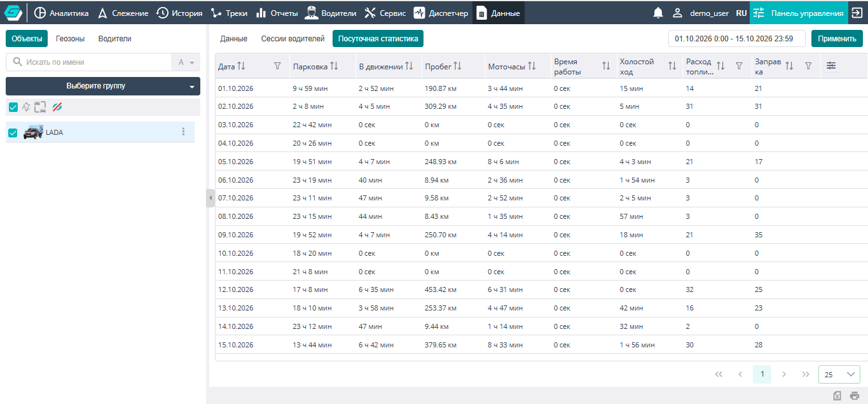This screenshot has width=868, height=404.
Task: Jump to the last page of results
Action: coord(806,374)
